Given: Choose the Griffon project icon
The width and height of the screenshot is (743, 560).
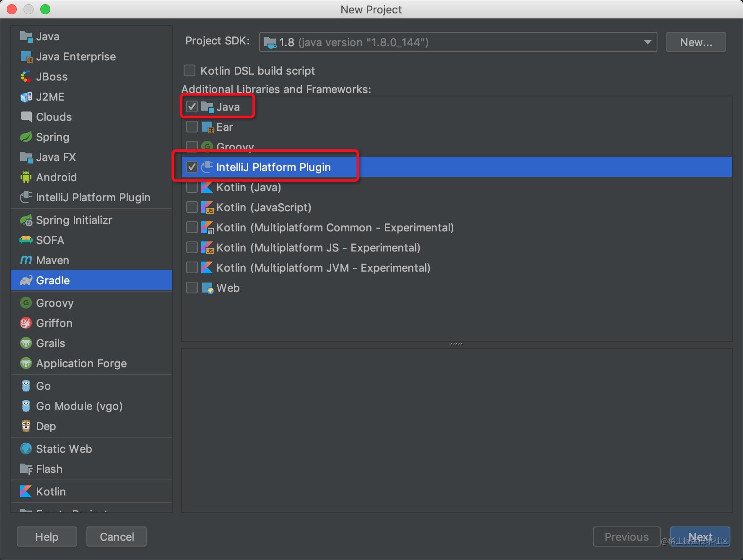Looking at the screenshot, I should (x=26, y=323).
